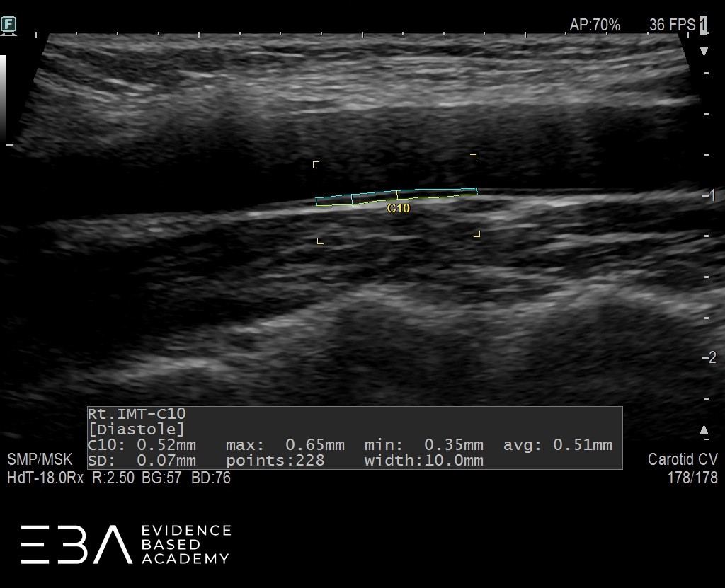Click the points:228 readout
The width and height of the screenshot is (725, 588).
[275, 461]
